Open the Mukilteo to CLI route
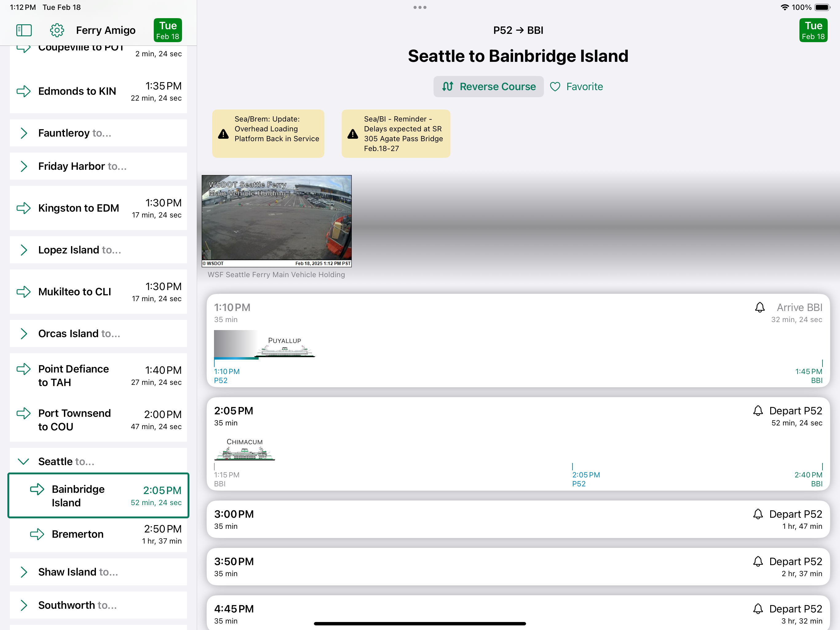 (x=98, y=292)
